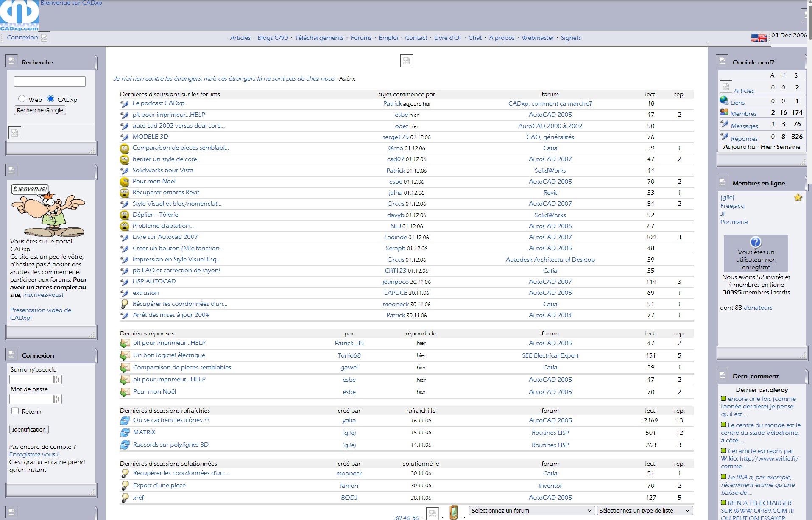Click the CADxp.com logo
The width and height of the screenshot is (812, 520).
tap(20, 15)
